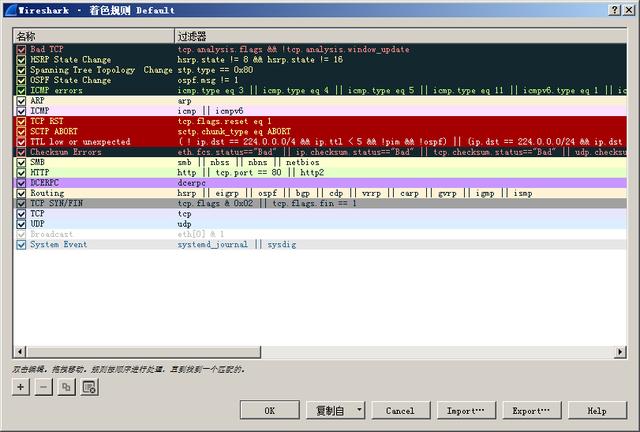
Task: Select TCP SYN/FIN filter tcp.flags & 0x02
Action: [267, 203]
